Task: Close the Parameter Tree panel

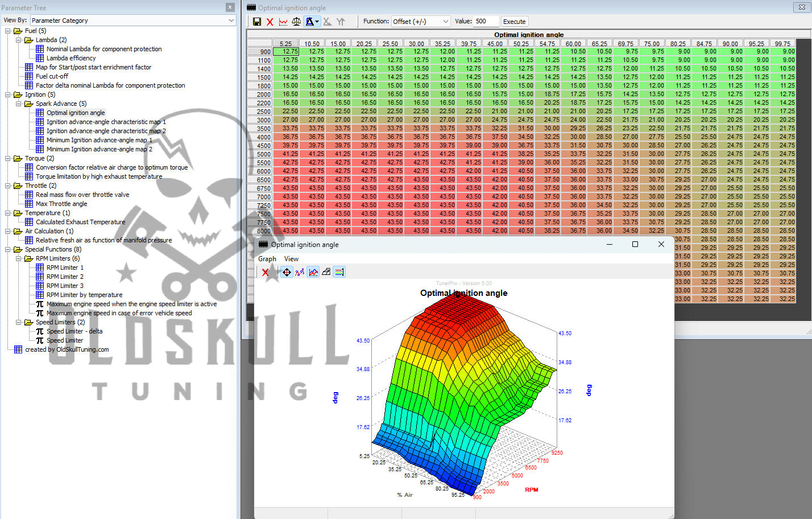Action: [x=230, y=7]
